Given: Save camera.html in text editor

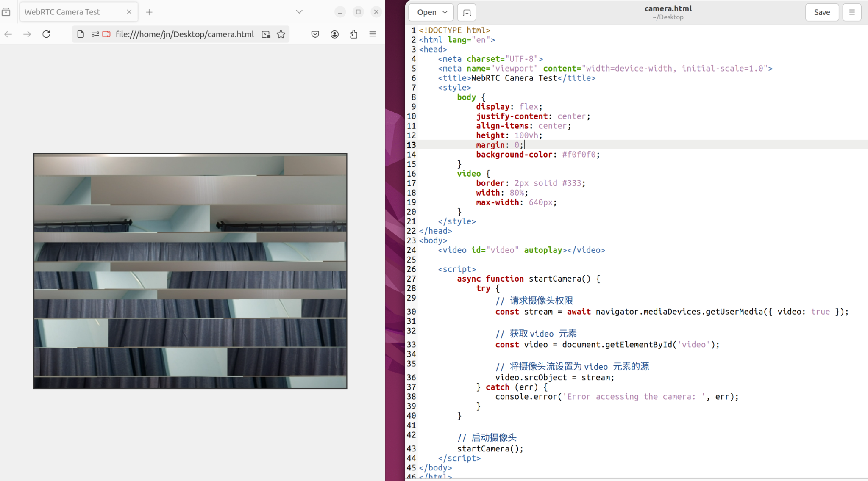Looking at the screenshot, I should pyautogui.click(x=822, y=12).
